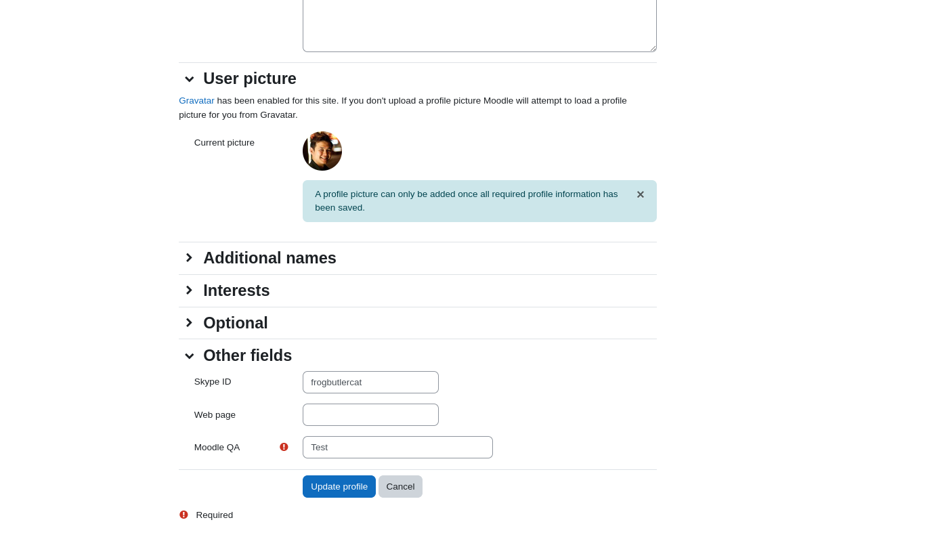This screenshot has width=948, height=560.
Task: Focus the empty Web page field
Action: pyautogui.click(x=370, y=414)
